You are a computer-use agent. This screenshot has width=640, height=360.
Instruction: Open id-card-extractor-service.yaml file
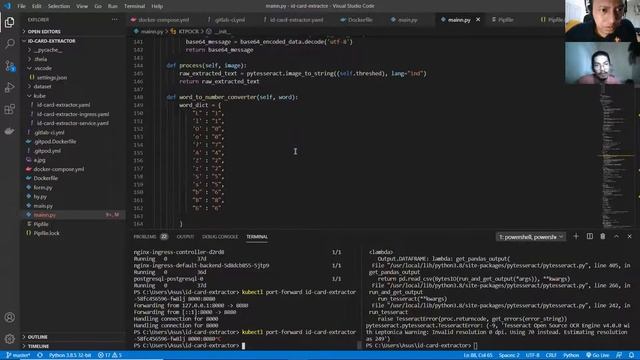[x=73, y=123]
